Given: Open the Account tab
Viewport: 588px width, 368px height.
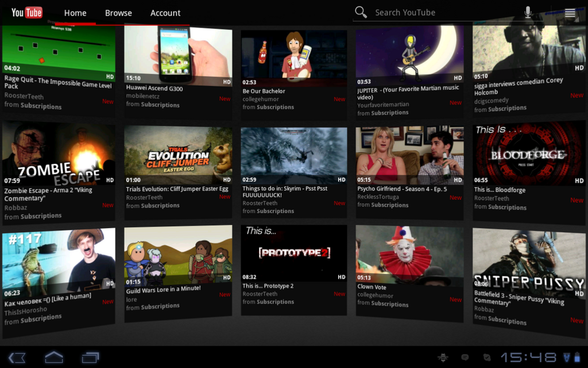Looking at the screenshot, I should click(x=165, y=13).
